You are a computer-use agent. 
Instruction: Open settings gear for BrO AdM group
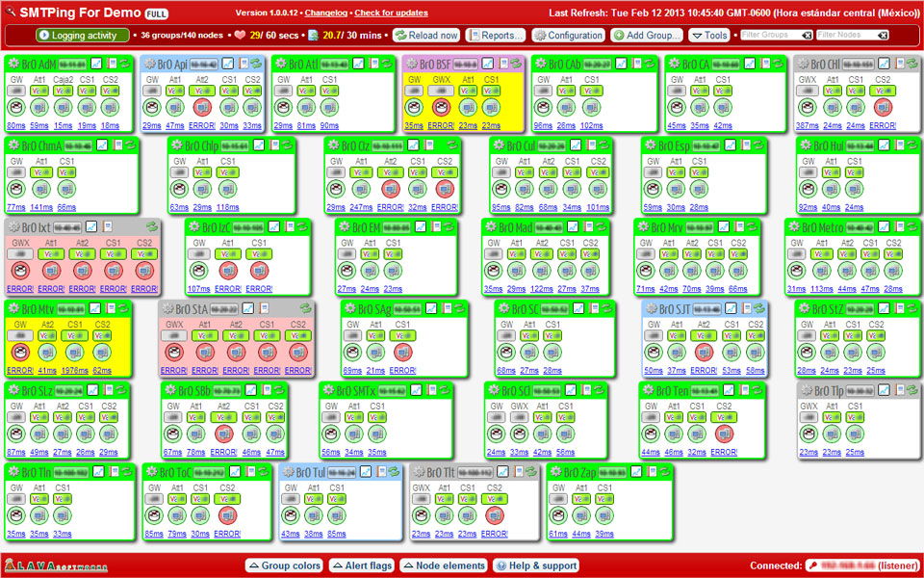click(x=14, y=64)
